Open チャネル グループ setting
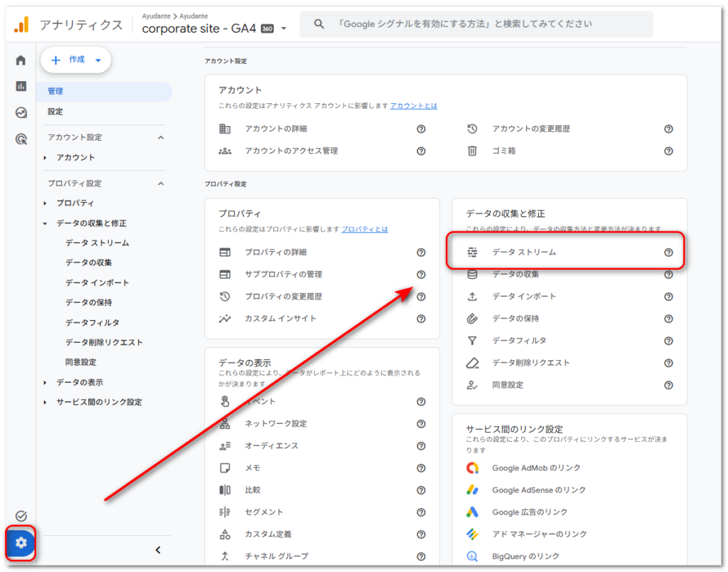Image resolution: width=728 pixels, height=572 pixels. pos(277,556)
